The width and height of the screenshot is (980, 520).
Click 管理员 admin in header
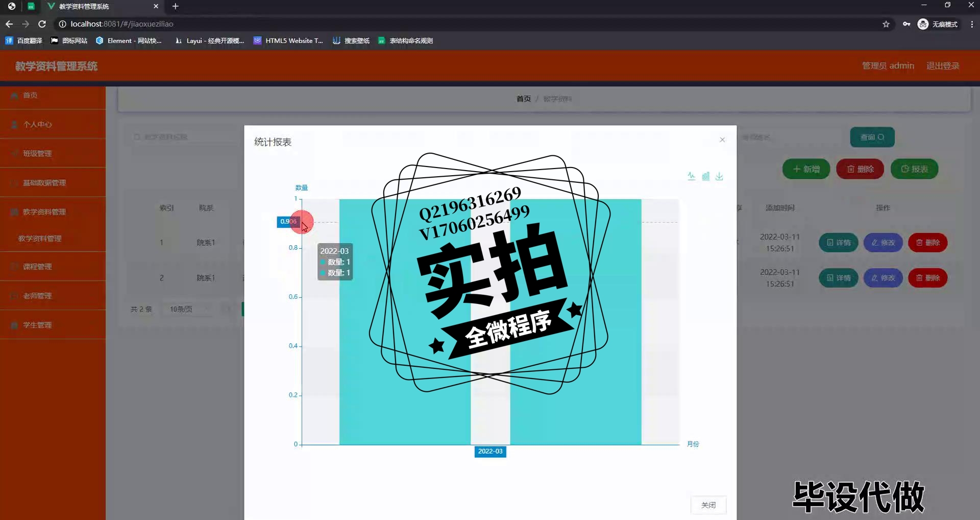coord(888,66)
